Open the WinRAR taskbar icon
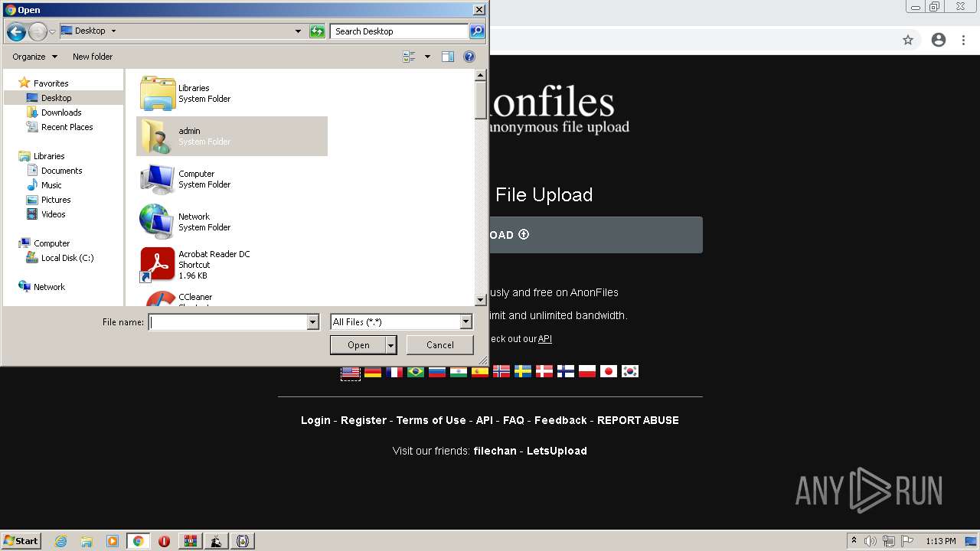This screenshot has width=980, height=551. 190,541
